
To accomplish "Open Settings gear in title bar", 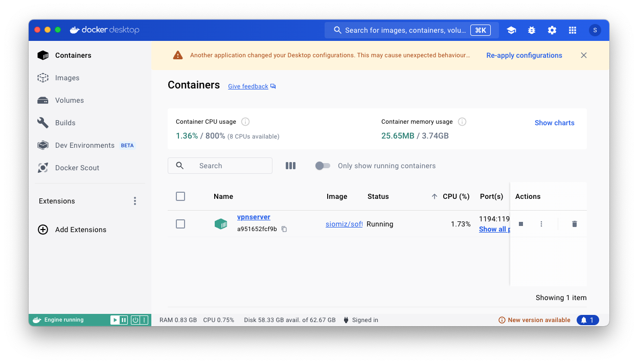I will (x=552, y=30).
